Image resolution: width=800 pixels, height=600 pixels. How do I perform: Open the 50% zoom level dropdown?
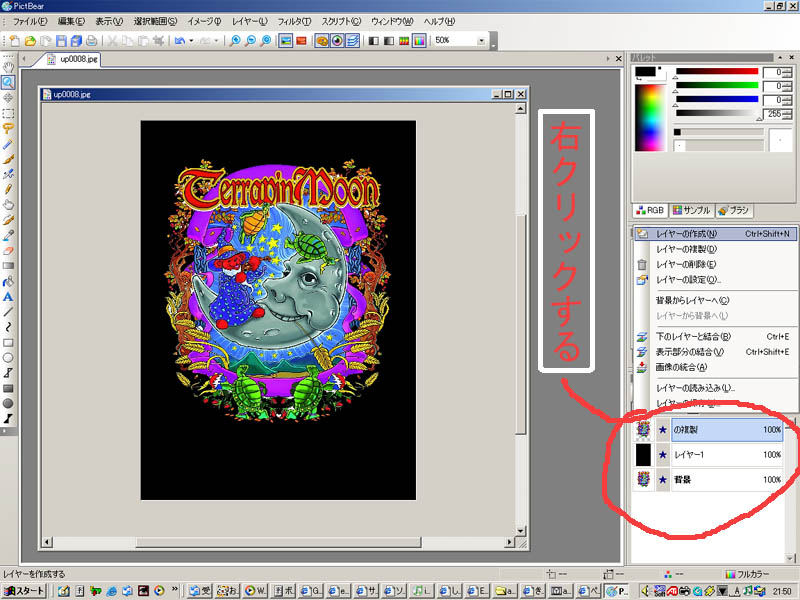pos(481,41)
